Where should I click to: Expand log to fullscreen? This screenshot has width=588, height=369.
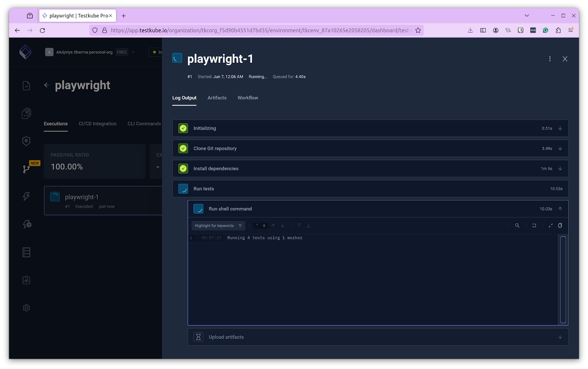coord(551,225)
